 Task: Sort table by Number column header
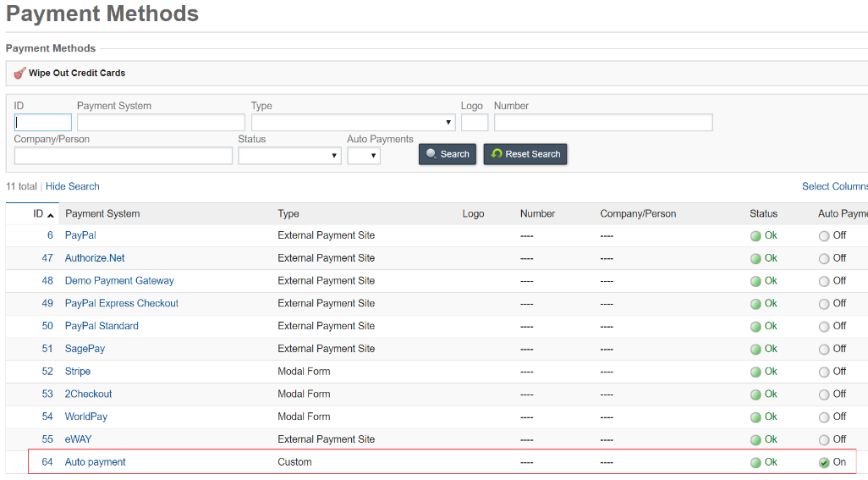click(x=537, y=213)
